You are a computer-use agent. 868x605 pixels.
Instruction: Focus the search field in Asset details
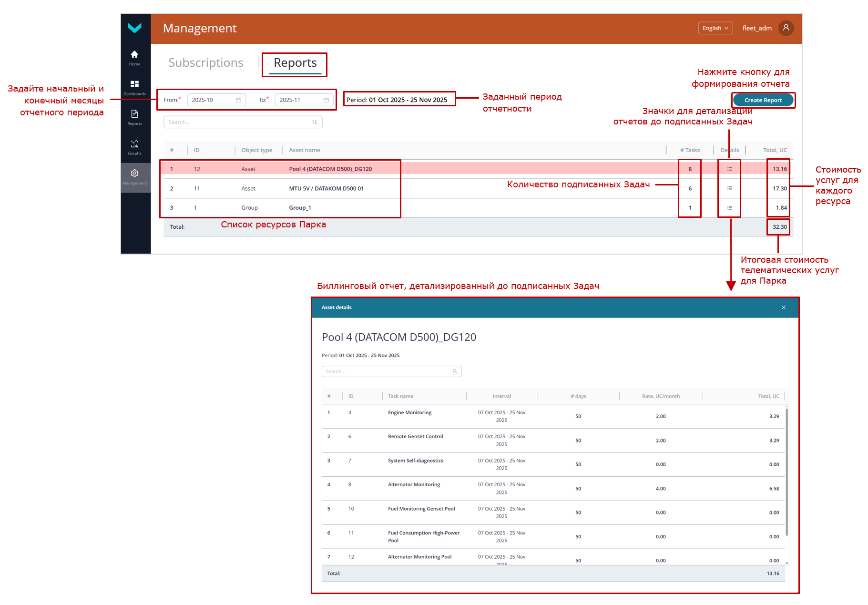coord(387,371)
